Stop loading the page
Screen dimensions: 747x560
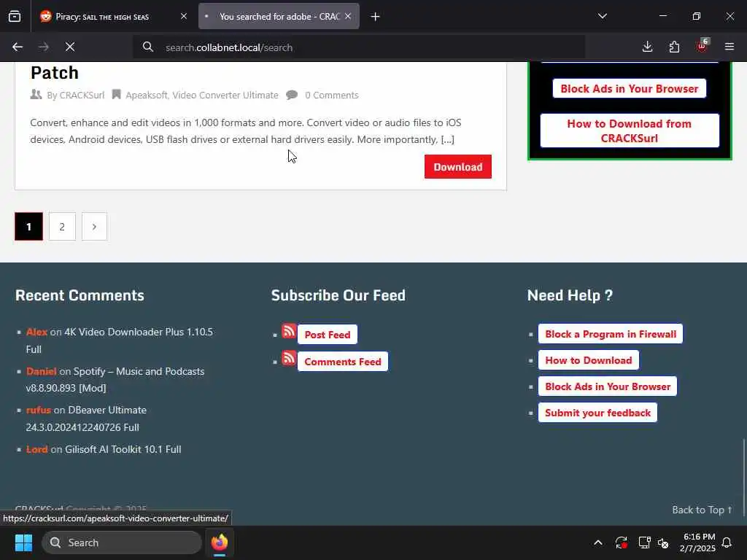70,47
